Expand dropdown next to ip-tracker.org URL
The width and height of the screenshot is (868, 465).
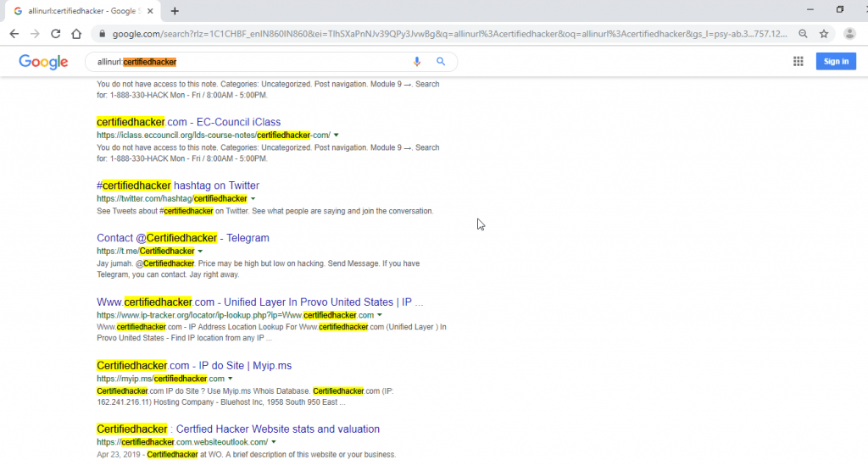(380, 315)
